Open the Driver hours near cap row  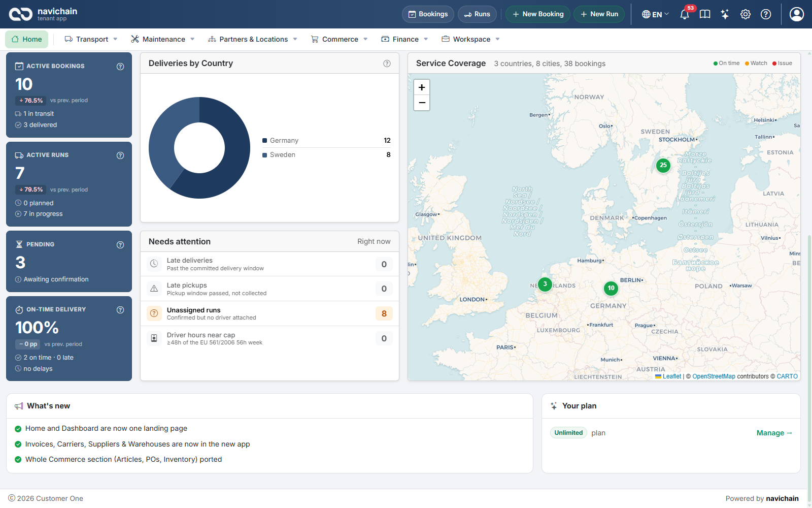[269, 338]
